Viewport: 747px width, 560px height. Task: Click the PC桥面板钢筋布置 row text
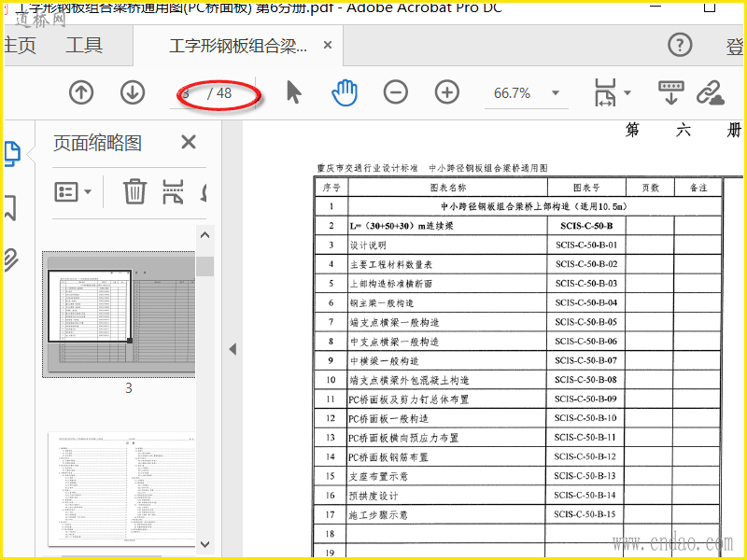point(388,457)
